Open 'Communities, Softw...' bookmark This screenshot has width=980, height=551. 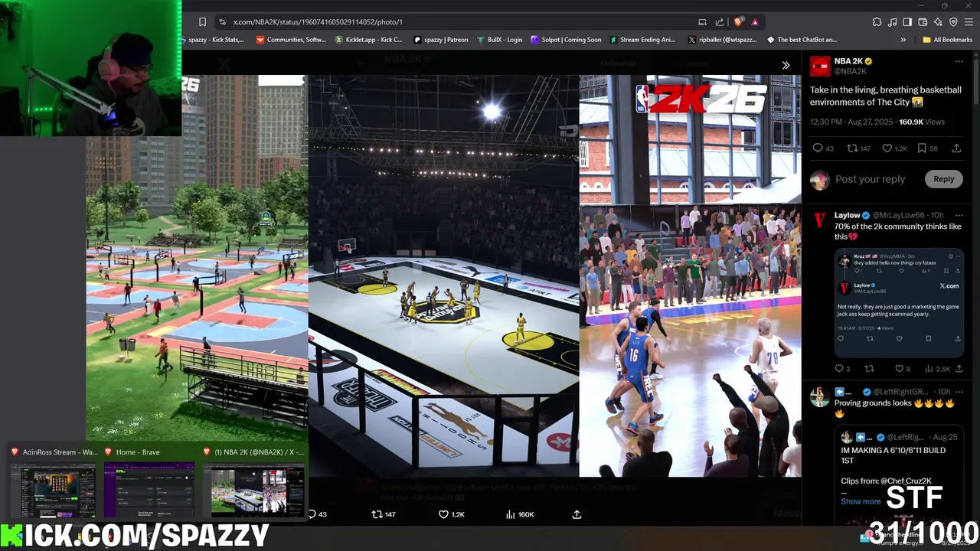[x=291, y=40]
